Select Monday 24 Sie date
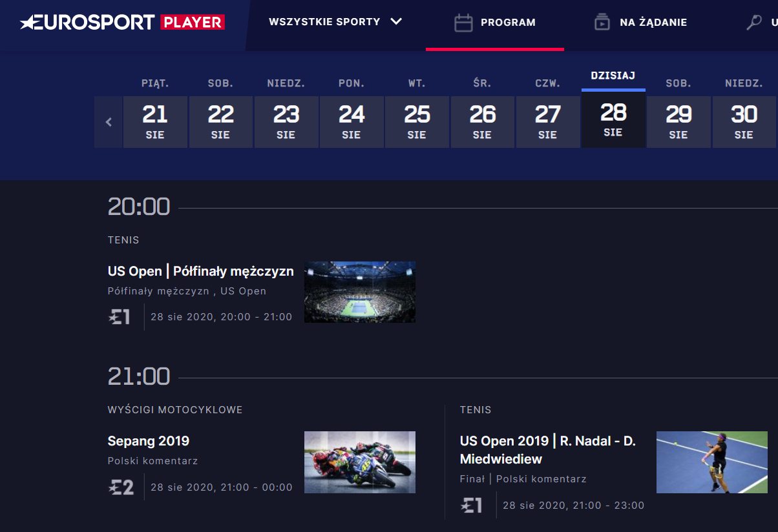The image size is (778, 532). click(x=352, y=122)
